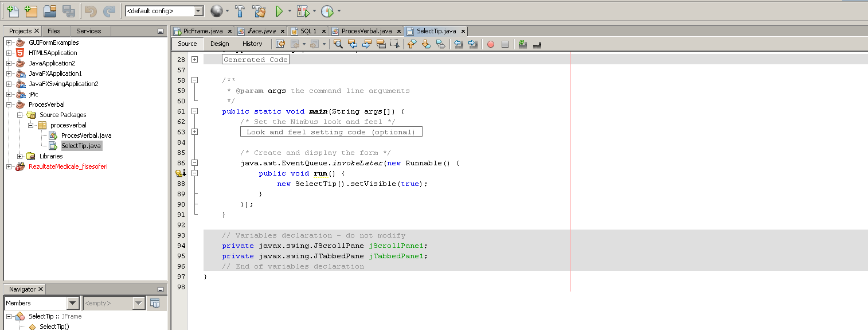Click the New File icon
This screenshot has width=868, height=330.
[13, 10]
